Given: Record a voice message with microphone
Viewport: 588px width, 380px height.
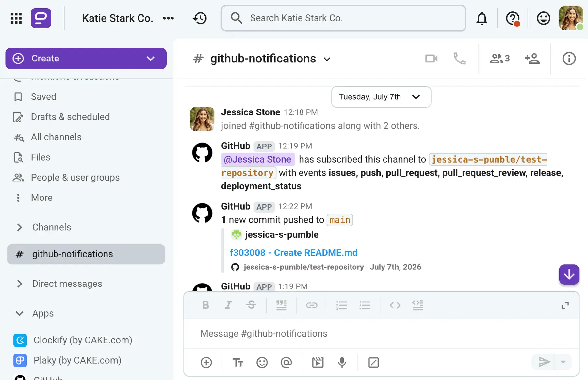Looking at the screenshot, I should [342, 362].
